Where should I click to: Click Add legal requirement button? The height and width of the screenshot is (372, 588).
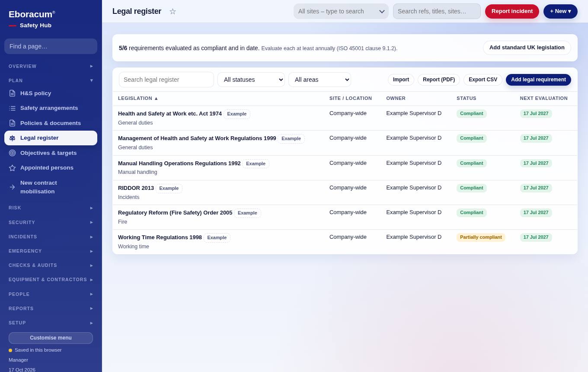[538, 80]
